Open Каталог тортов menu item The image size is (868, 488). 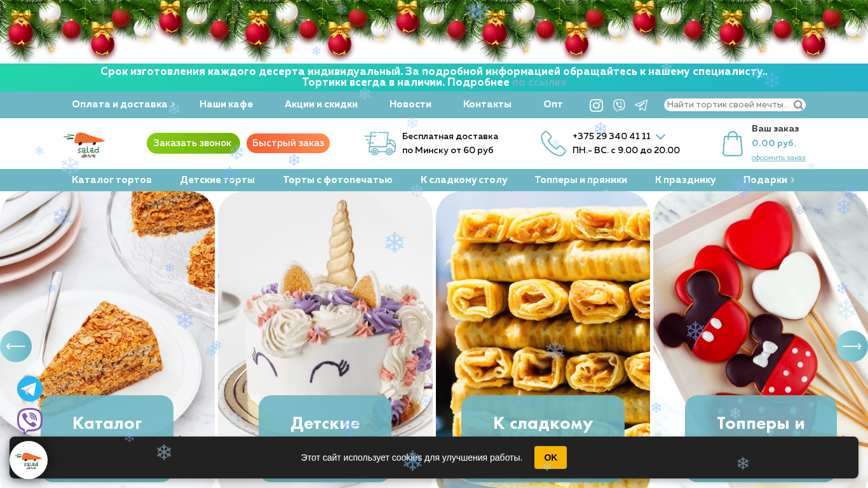click(112, 180)
